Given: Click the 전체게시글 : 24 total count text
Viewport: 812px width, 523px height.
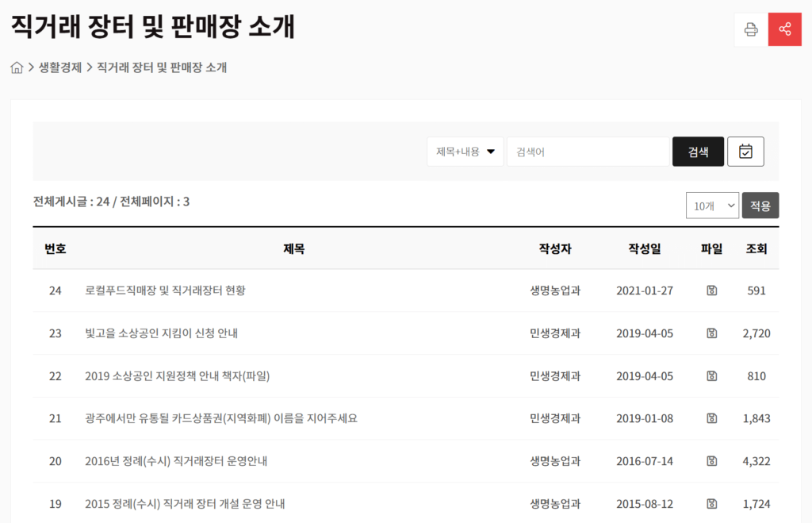Looking at the screenshot, I should (x=71, y=201).
